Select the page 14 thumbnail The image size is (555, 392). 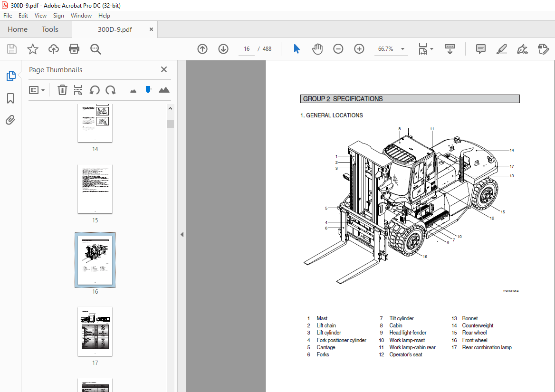pos(95,123)
